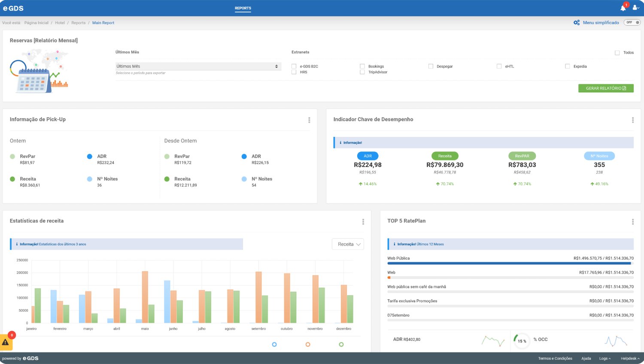Open the Últimos Mês period dropdown
The image size is (644, 364).
pyautogui.click(x=198, y=66)
